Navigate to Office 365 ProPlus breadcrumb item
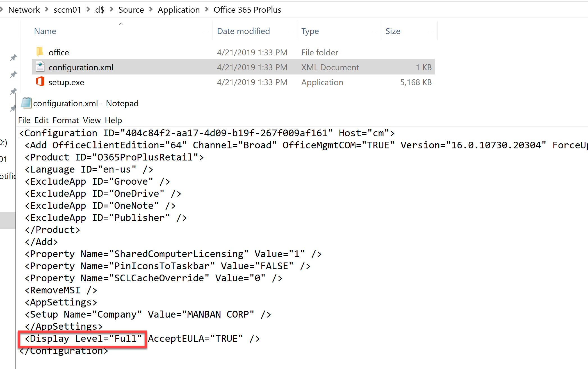Viewport: 588px width, 369px height. point(247,9)
